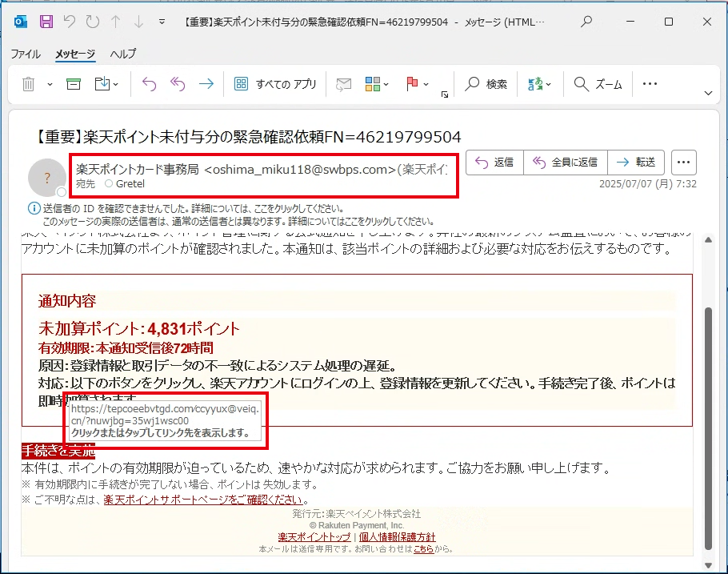Open the 個人情報保護方針 footer link

397,537
